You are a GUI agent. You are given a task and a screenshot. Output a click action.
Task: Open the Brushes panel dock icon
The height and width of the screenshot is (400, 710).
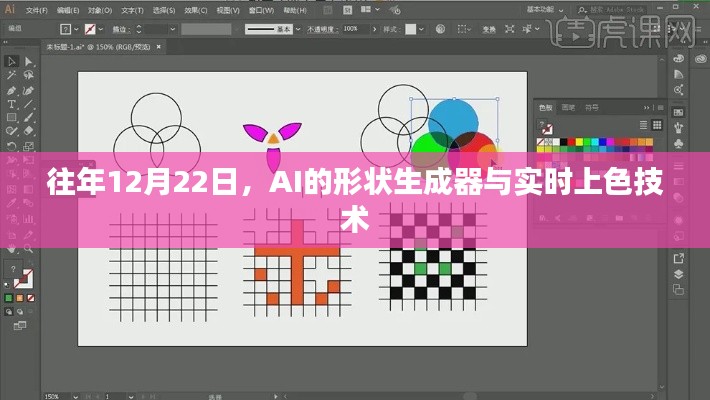(678, 128)
